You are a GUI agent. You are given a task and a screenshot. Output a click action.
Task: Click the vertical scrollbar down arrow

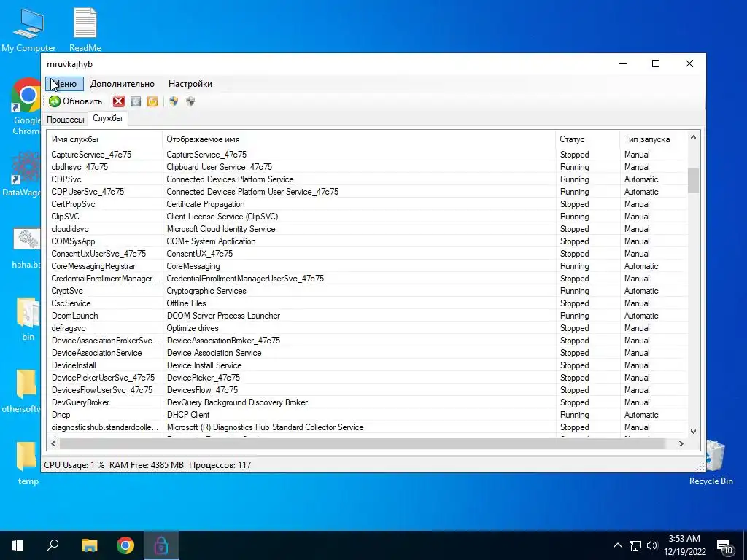pos(693,431)
